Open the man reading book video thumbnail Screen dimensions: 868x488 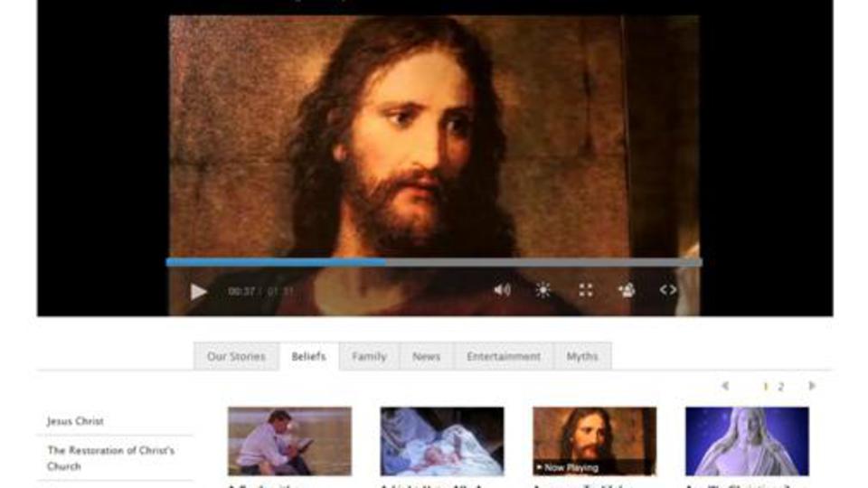click(x=289, y=441)
